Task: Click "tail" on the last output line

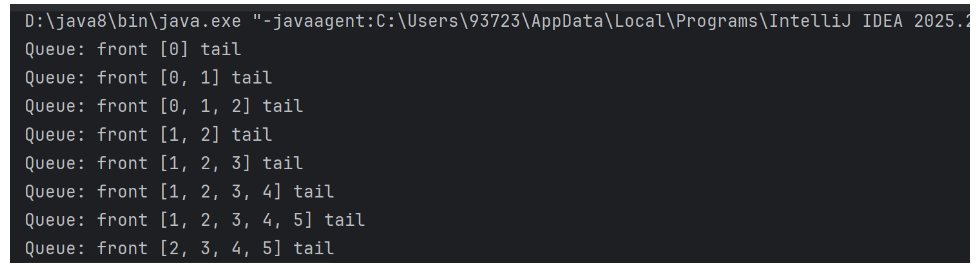Action: point(314,248)
